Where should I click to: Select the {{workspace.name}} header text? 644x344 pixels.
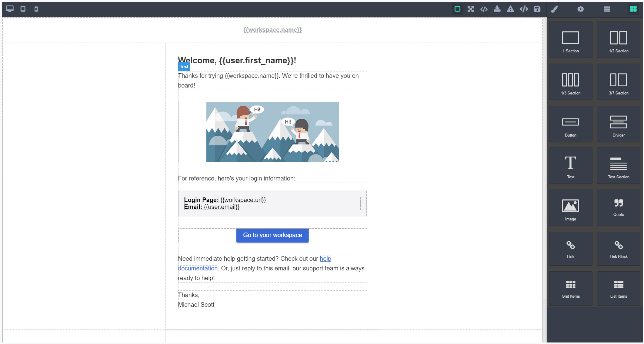(272, 30)
